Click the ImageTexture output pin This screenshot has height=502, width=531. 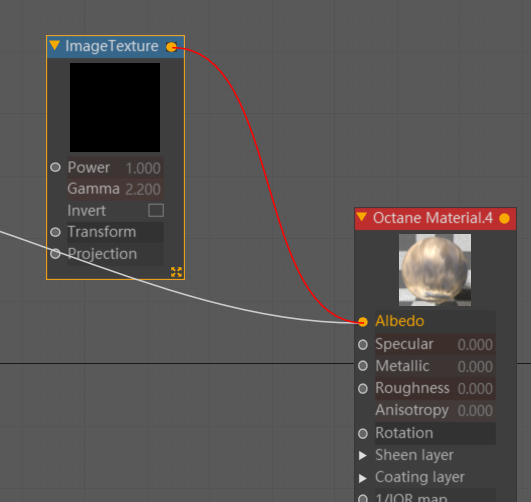tap(171, 47)
